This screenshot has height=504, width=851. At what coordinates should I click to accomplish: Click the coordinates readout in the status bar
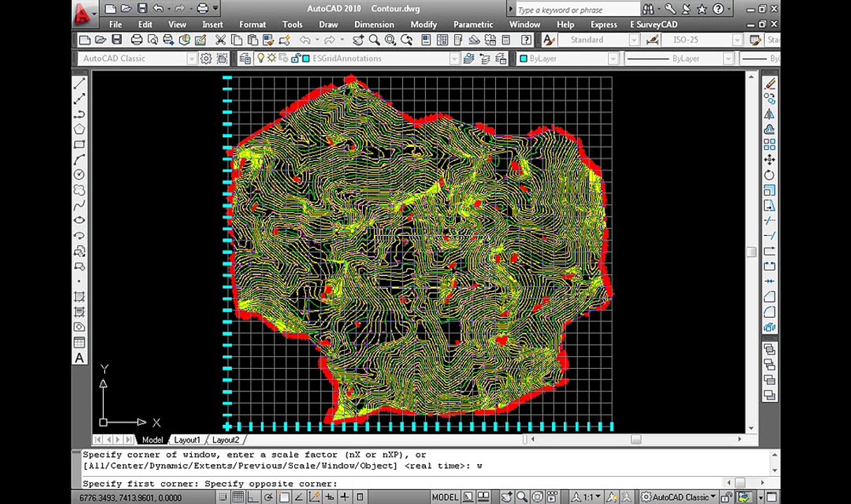tap(131, 498)
